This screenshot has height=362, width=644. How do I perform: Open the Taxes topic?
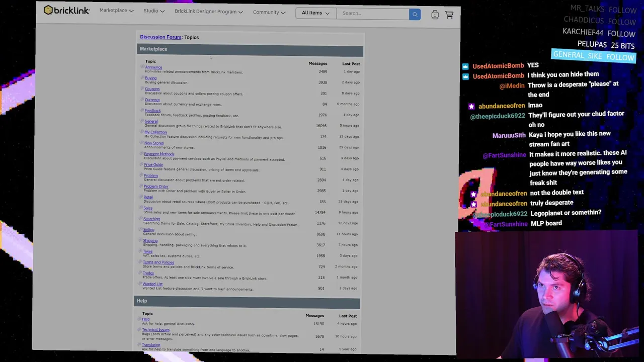(x=147, y=251)
